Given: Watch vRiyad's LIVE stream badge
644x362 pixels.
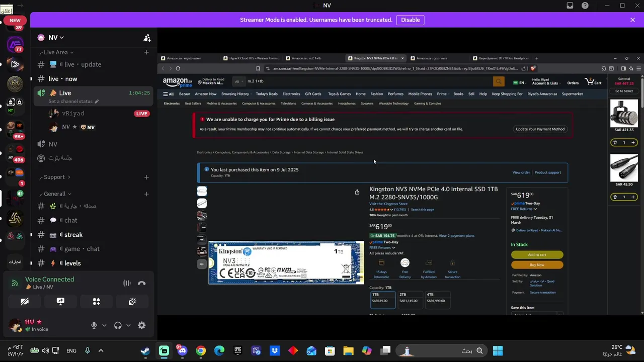Looking at the screenshot, I should pos(142,114).
